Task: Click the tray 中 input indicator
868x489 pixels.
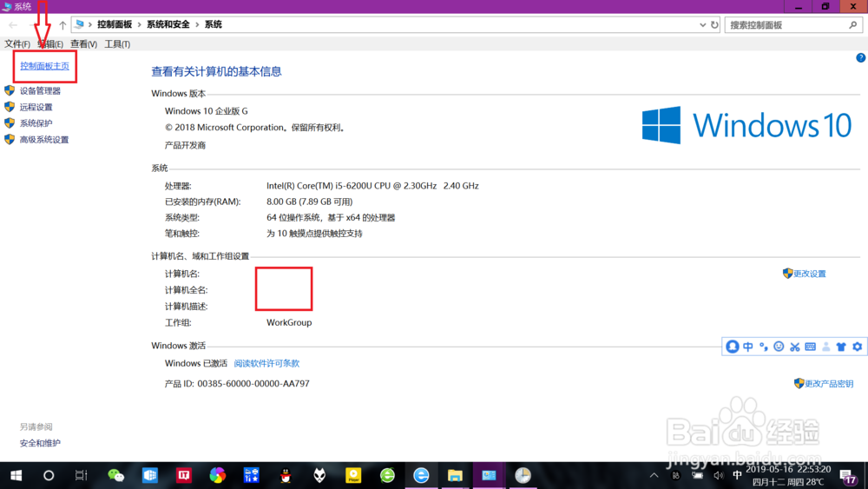Action: [737, 475]
